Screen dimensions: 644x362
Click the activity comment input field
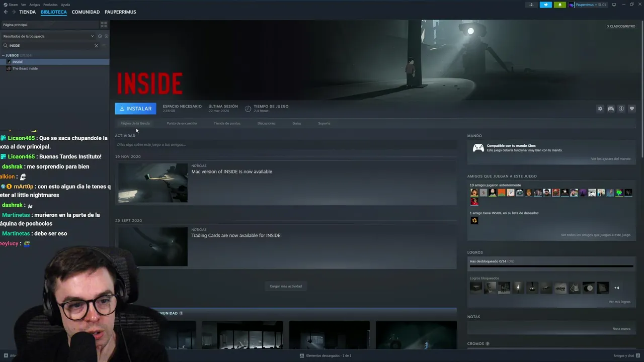click(286, 145)
